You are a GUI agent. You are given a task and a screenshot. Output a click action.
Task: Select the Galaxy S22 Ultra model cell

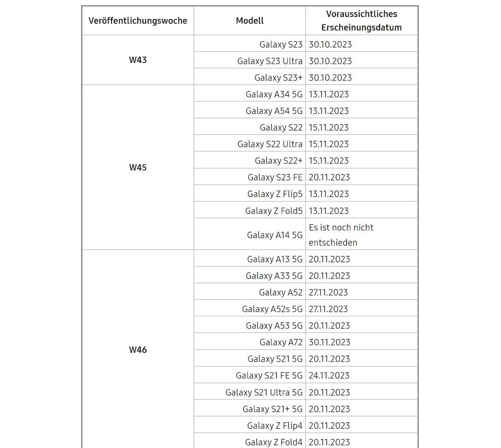click(250, 144)
